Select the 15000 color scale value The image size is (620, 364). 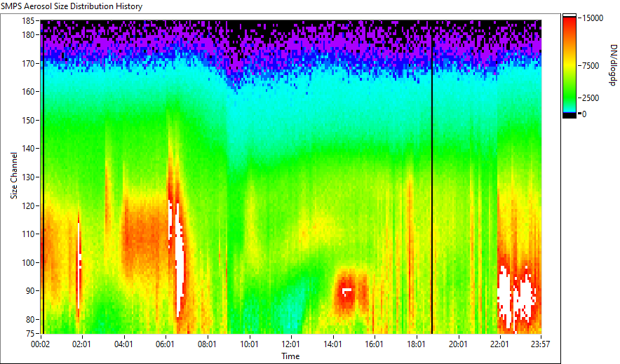pos(593,18)
